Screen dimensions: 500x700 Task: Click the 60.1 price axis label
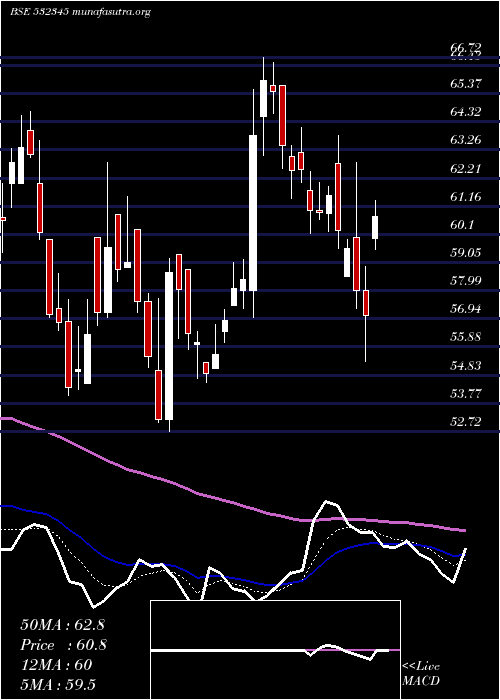[x=462, y=225]
